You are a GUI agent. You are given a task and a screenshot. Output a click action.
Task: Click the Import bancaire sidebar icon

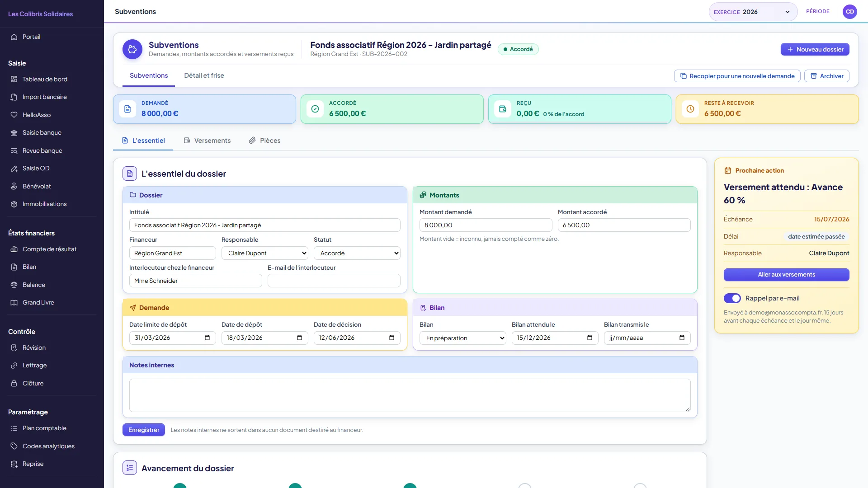14,97
